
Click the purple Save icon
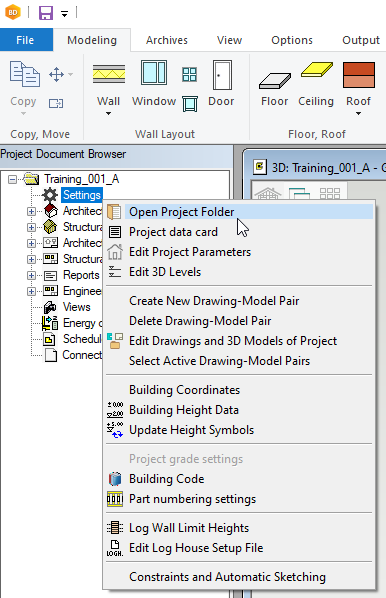click(46, 13)
